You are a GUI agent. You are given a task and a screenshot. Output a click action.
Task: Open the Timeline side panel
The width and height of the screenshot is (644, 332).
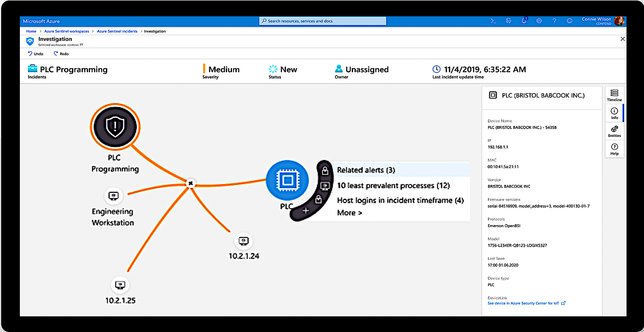pyautogui.click(x=614, y=96)
